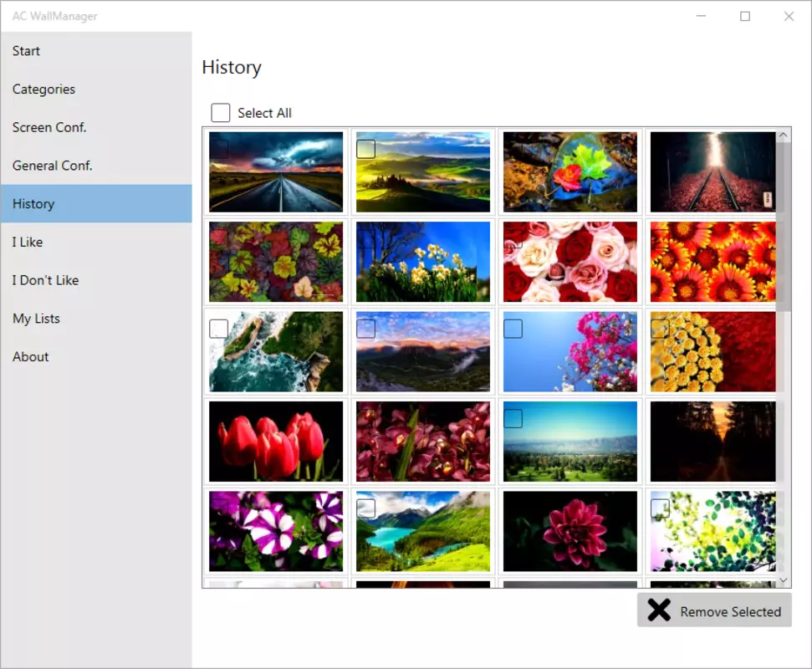The image size is (812, 669).
Task: Check the green leaves bokeh wallpaper checkbox
Action: [x=660, y=508]
